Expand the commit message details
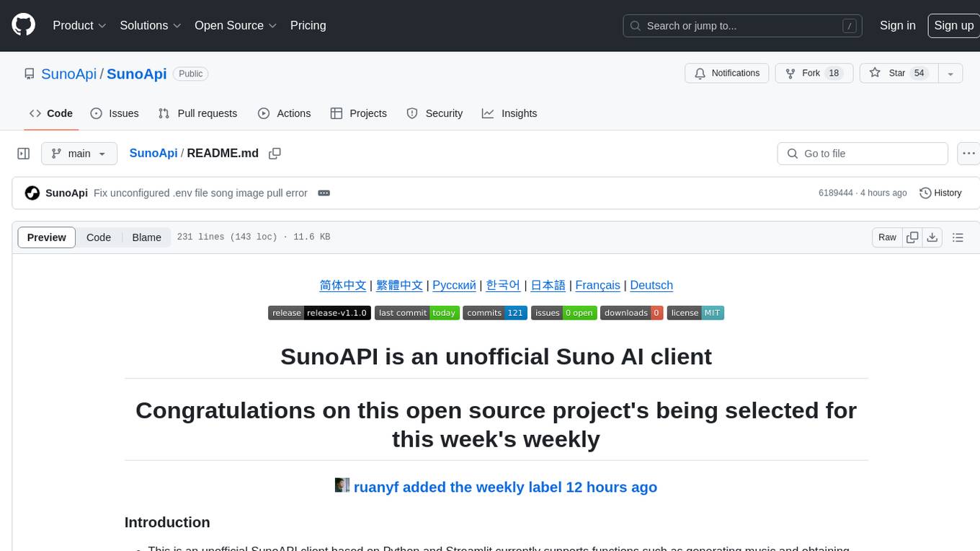 pos(324,193)
